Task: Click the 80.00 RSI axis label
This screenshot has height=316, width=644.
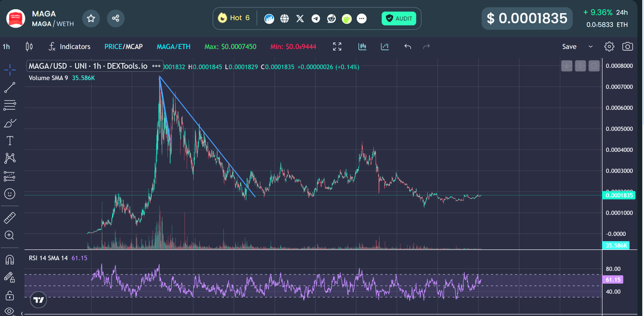Action: click(x=613, y=269)
